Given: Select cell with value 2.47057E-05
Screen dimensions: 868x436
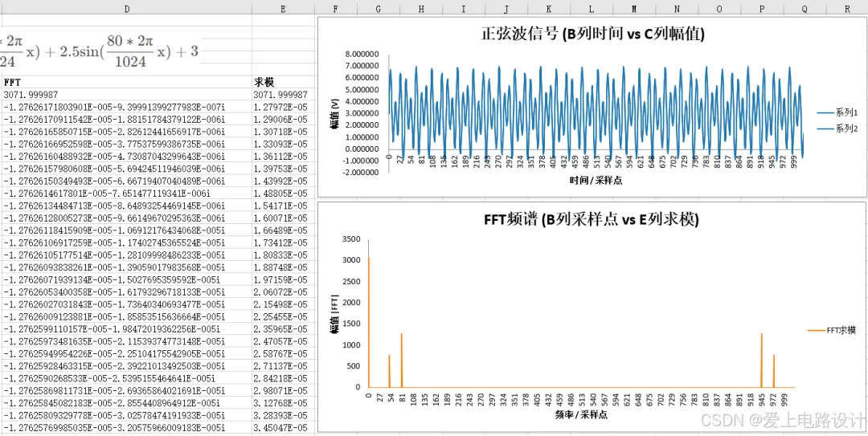Looking at the screenshot, I should [x=284, y=341].
